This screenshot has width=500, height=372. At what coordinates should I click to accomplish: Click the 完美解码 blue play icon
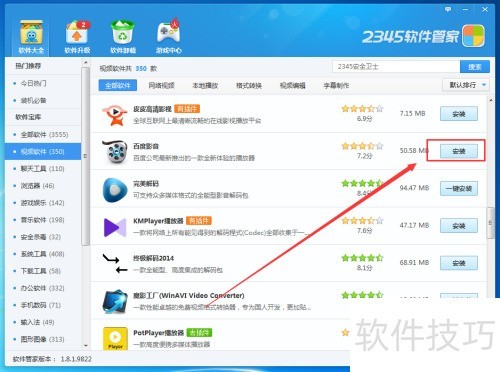[115, 189]
